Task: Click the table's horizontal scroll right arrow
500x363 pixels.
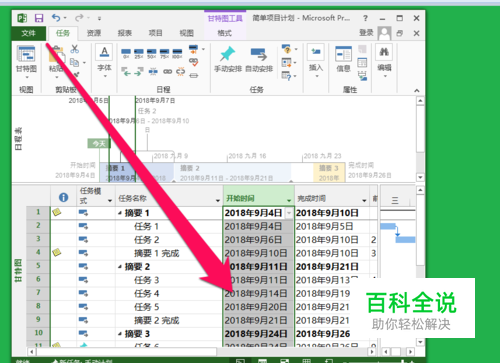Action: (372, 351)
